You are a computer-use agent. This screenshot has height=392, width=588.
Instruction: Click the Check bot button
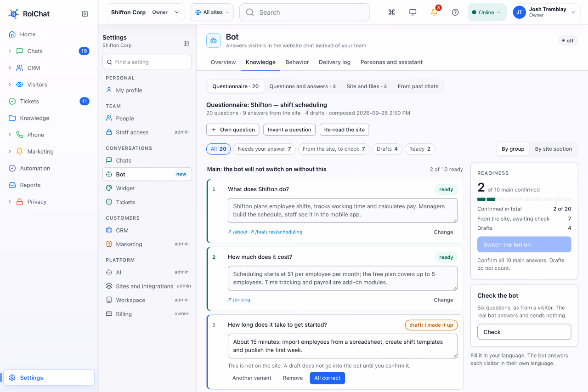point(524,332)
